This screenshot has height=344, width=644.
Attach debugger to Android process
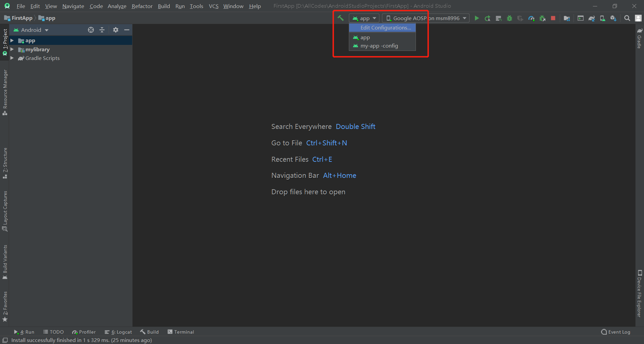[542, 18]
